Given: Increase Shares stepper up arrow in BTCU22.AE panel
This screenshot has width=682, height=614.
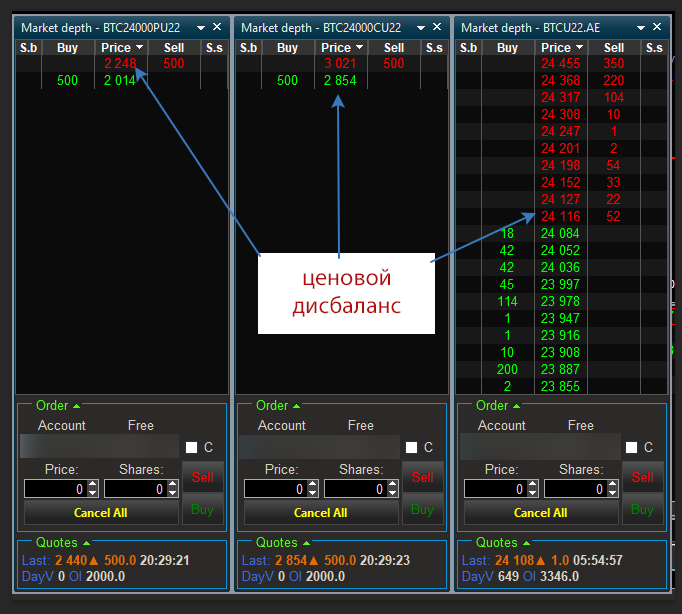Looking at the screenshot, I should coord(613,484).
